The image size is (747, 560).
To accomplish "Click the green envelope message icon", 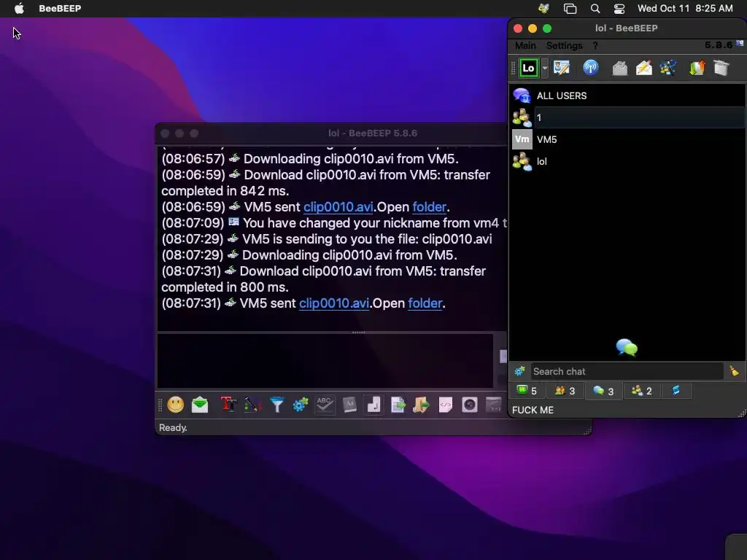I will coord(200,405).
